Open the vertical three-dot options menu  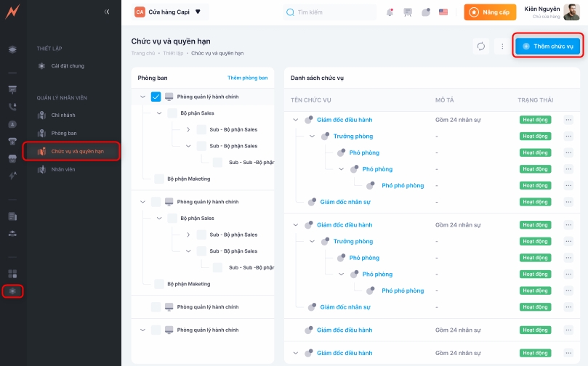[x=502, y=46]
